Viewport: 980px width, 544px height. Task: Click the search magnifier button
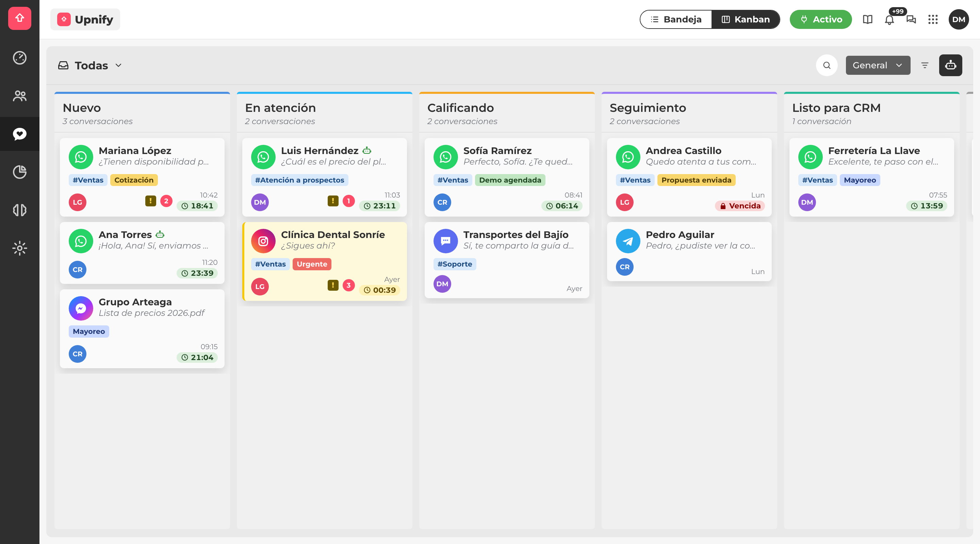[x=827, y=65]
